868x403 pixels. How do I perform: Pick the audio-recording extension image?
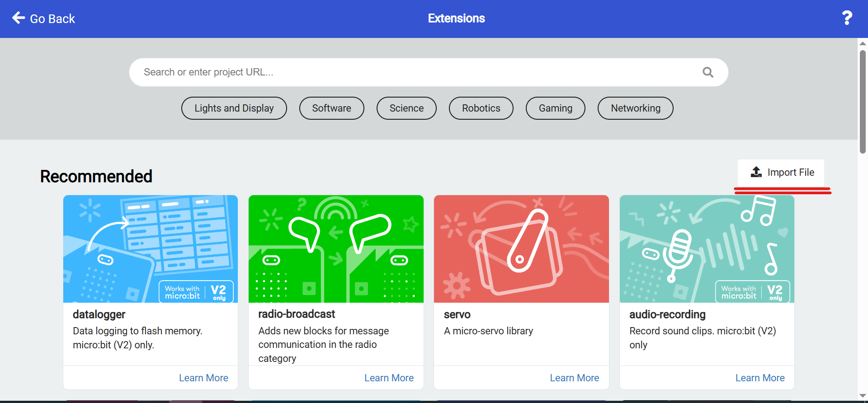[x=707, y=248]
